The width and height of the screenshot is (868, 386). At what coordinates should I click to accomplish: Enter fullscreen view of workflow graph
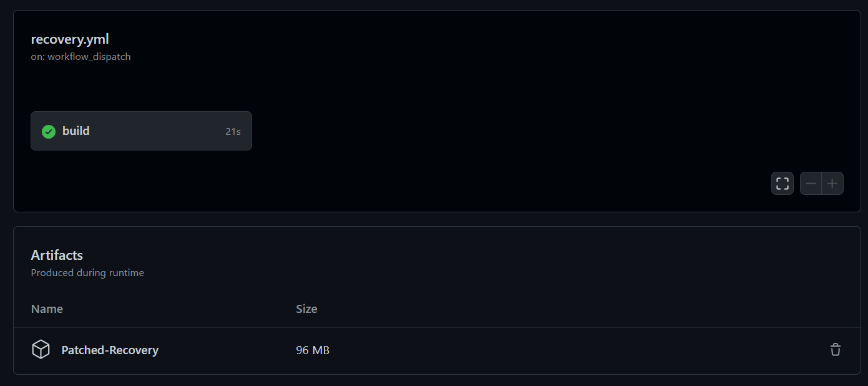point(782,184)
